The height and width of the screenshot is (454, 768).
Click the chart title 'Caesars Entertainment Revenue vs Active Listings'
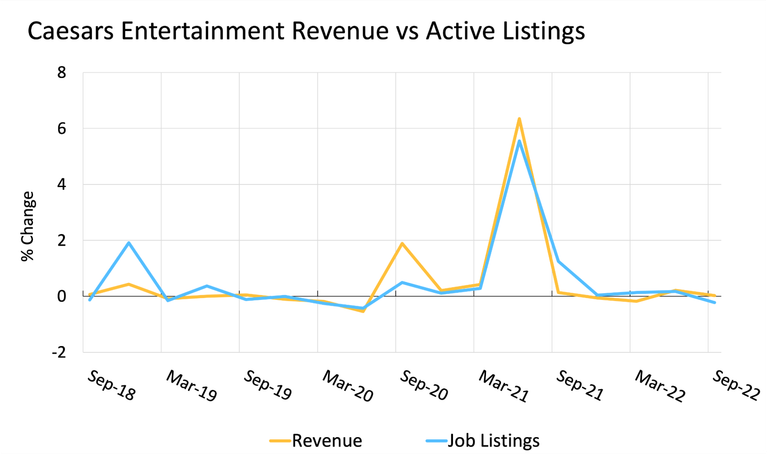(306, 31)
